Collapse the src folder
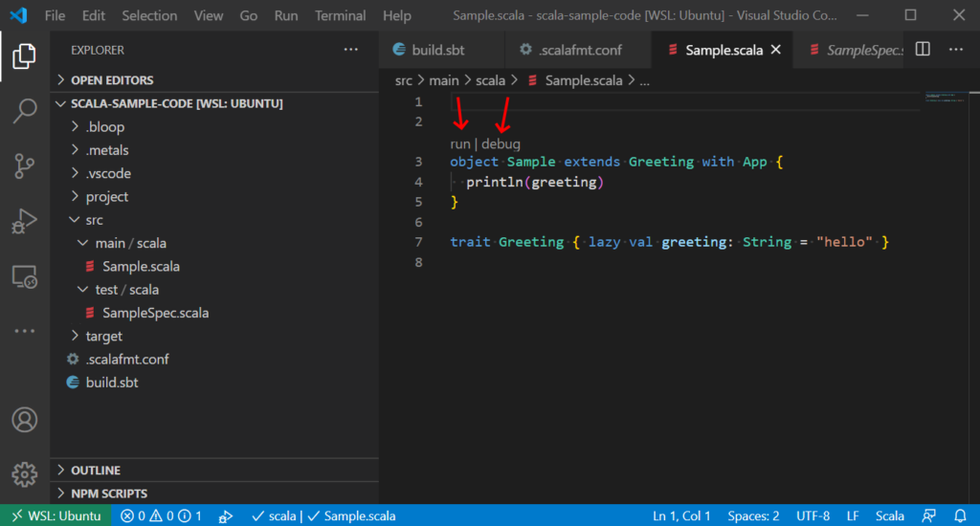Viewport: 980px width, 526px height. 93,220
